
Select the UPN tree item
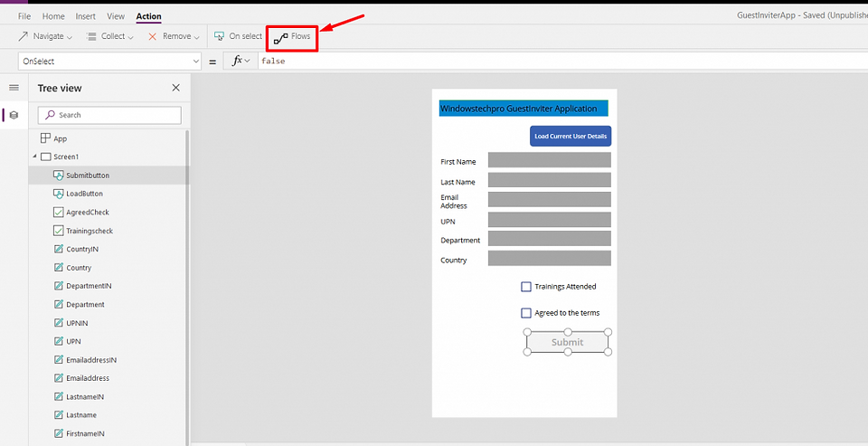tap(73, 341)
